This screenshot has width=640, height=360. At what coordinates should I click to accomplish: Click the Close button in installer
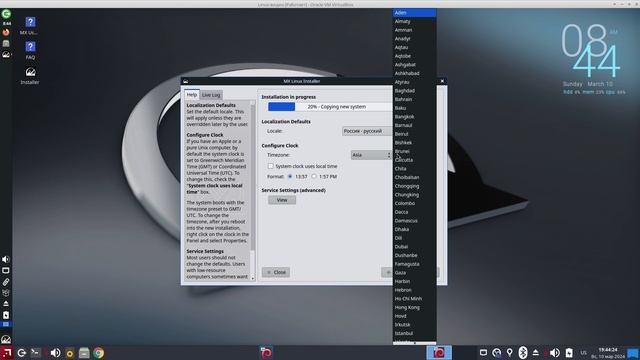tap(276, 272)
